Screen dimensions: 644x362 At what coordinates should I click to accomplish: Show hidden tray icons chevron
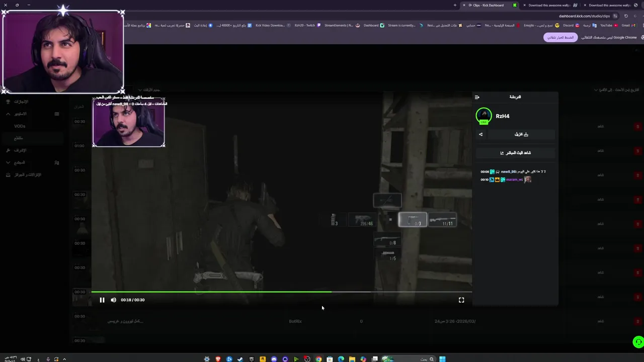(64, 359)
